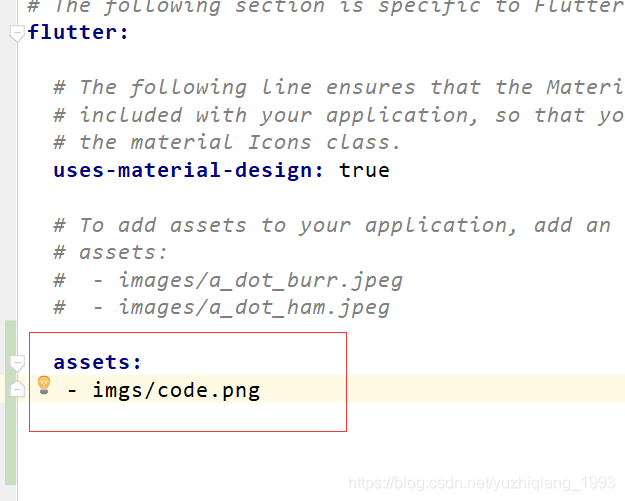
Task: Click the green change marker in gutter
Action: [11, 403]
